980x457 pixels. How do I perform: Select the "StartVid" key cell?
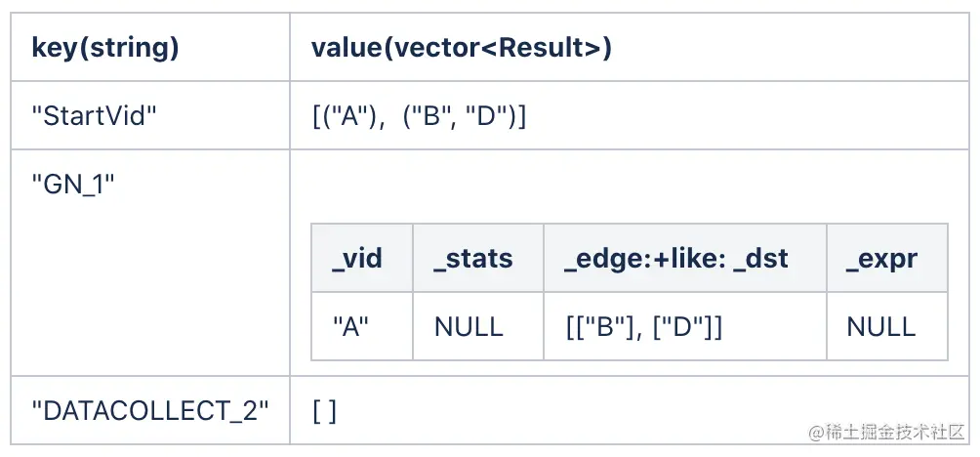(x=94, y=116)
